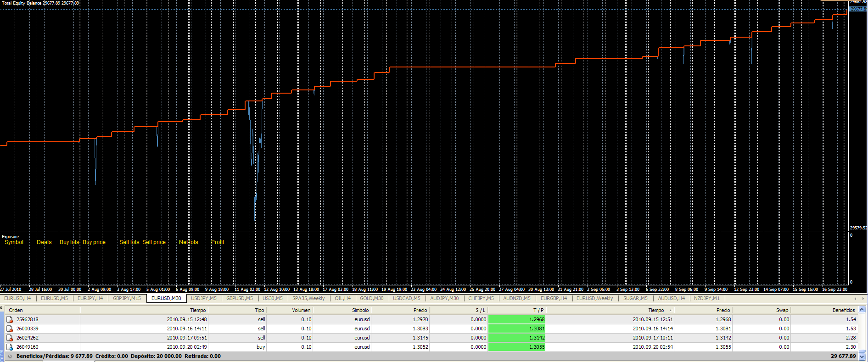Select the EURUSD,Weekly chart tab
This screenshot has height=362, width=868.
coord(594,298)
